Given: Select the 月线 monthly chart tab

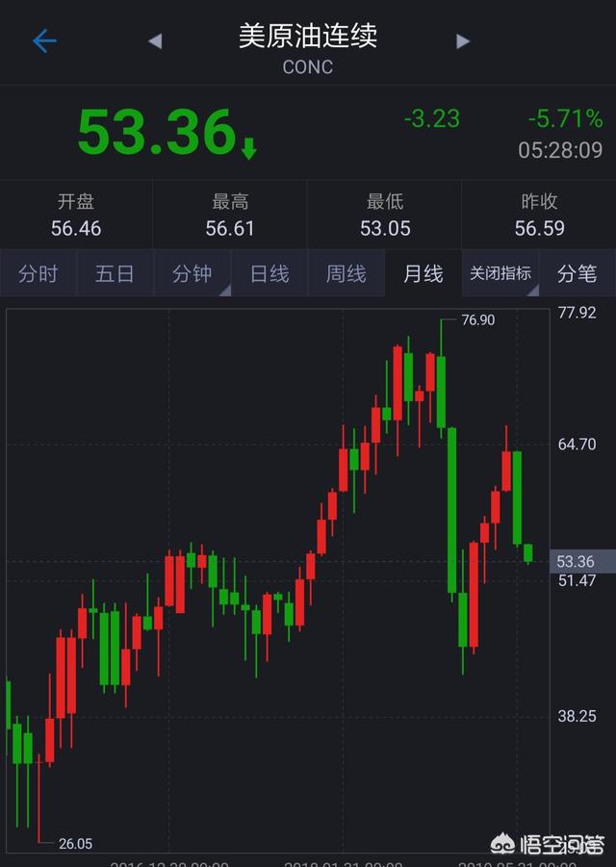Looking at the screenshot, I should 423,274.
